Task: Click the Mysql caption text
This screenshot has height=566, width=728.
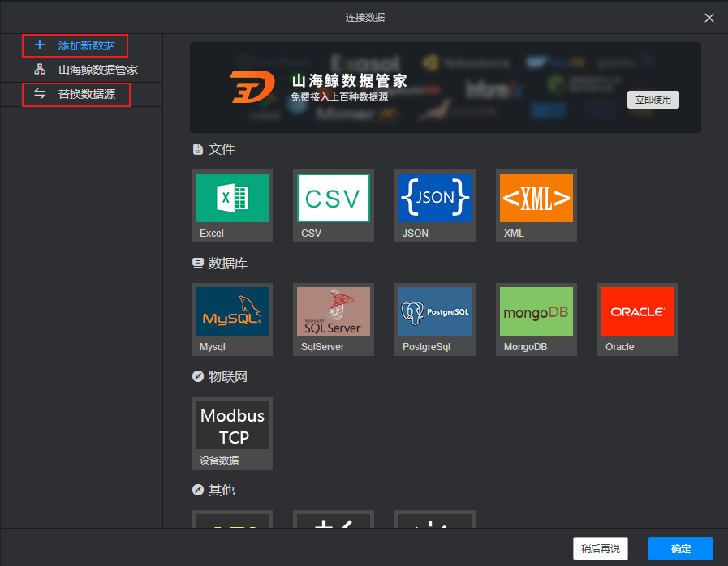Action: [x=212, y=347]
